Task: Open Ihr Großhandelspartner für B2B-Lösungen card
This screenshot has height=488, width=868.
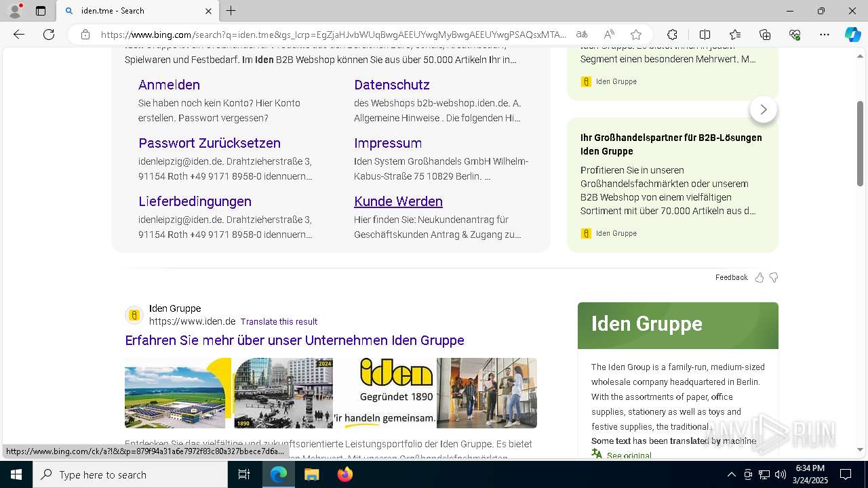Action: pos(673,185)
